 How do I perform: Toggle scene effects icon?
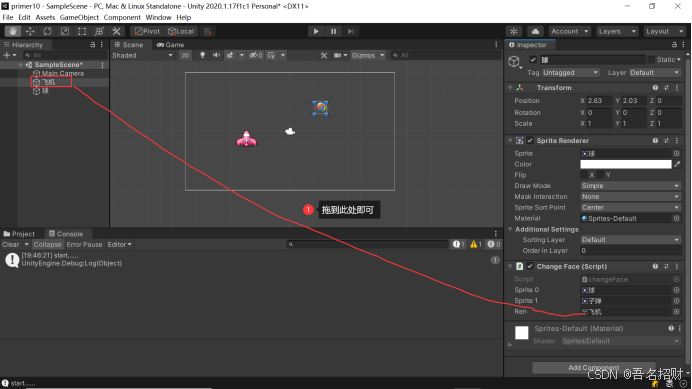[230, 55]
